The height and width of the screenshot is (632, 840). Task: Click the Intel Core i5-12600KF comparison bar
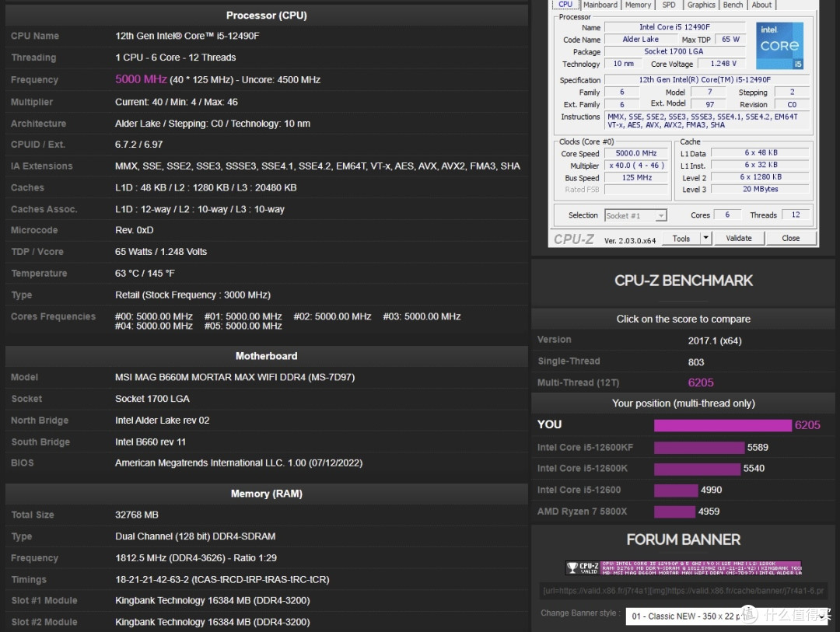[698, 447]
